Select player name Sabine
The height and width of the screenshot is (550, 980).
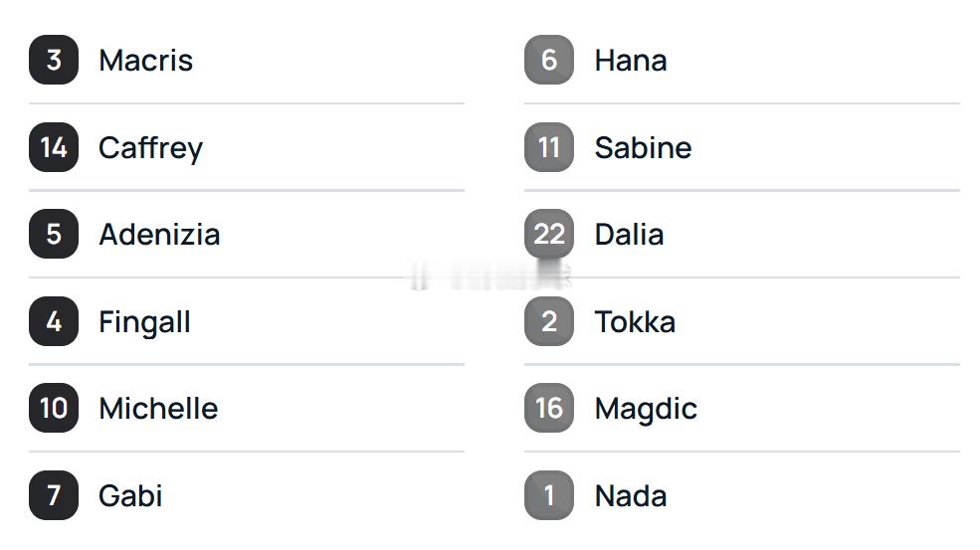[x=643, y=147]
